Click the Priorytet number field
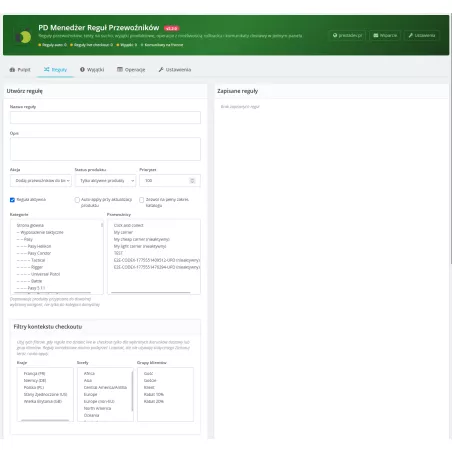 tap(170, 181)
